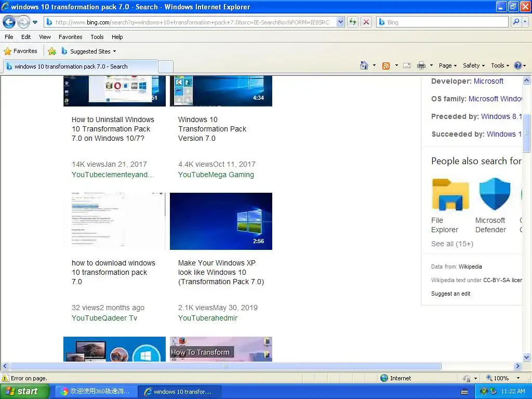
Task: Click the Windows start button
Action: (24, 391)
